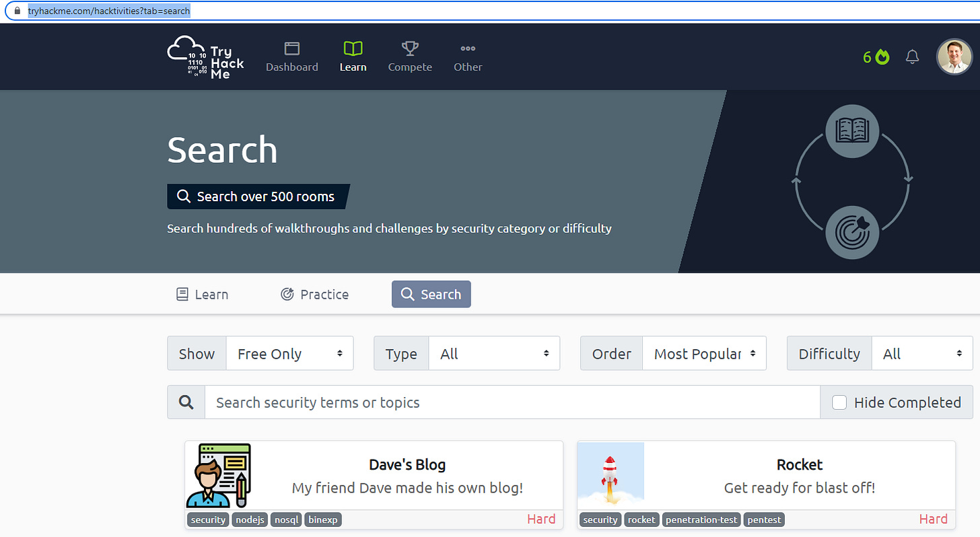Open the Difficulty dropdown
This screenshot has width=980, height=537.
[922, 354]
